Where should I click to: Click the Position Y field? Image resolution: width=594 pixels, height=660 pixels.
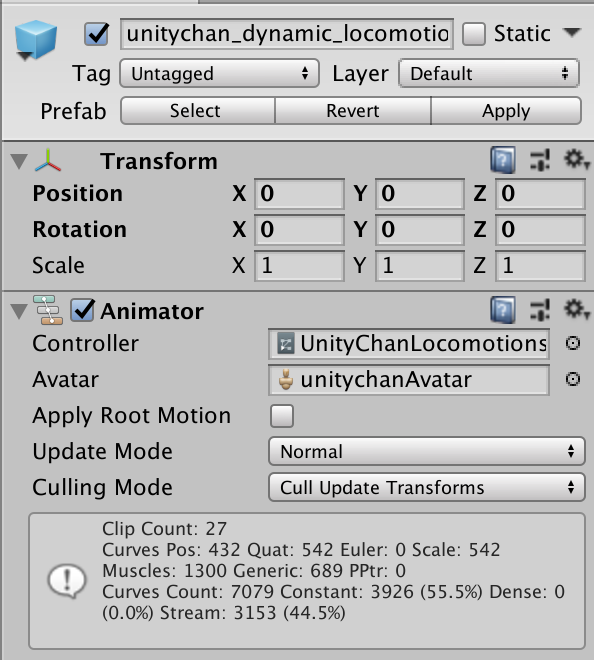point(420,194)
